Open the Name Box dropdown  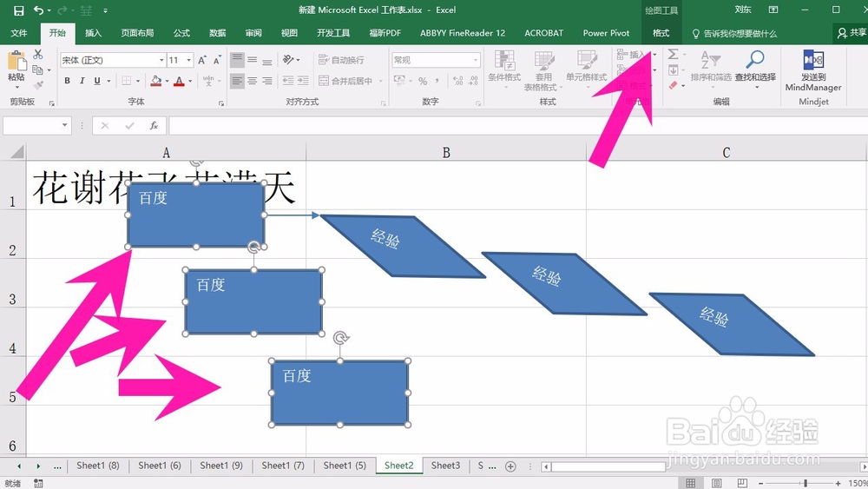65,126
